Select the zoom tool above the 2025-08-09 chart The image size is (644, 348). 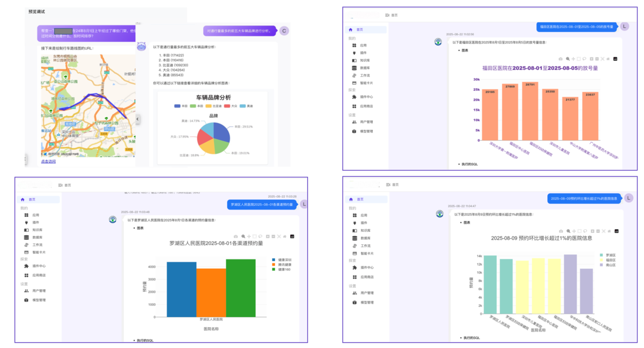tap(568, 231)
